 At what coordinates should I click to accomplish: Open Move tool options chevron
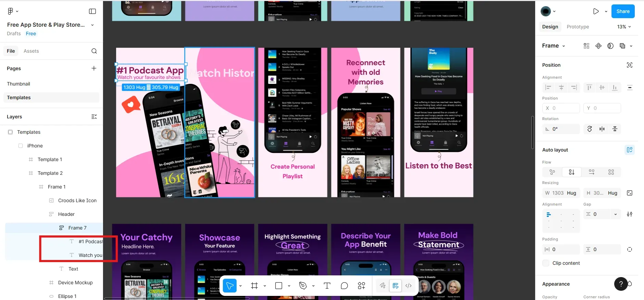(x=240, y=286)
